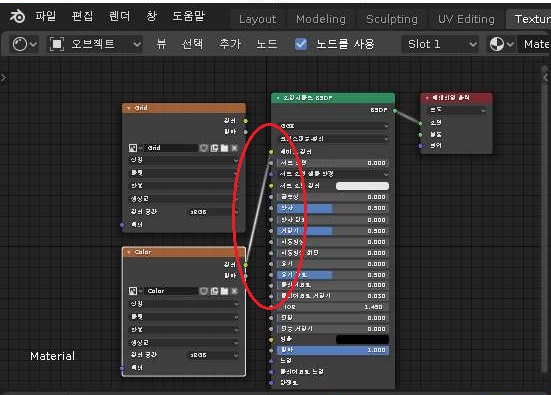Click the Color node color output socket

point(246,265)
